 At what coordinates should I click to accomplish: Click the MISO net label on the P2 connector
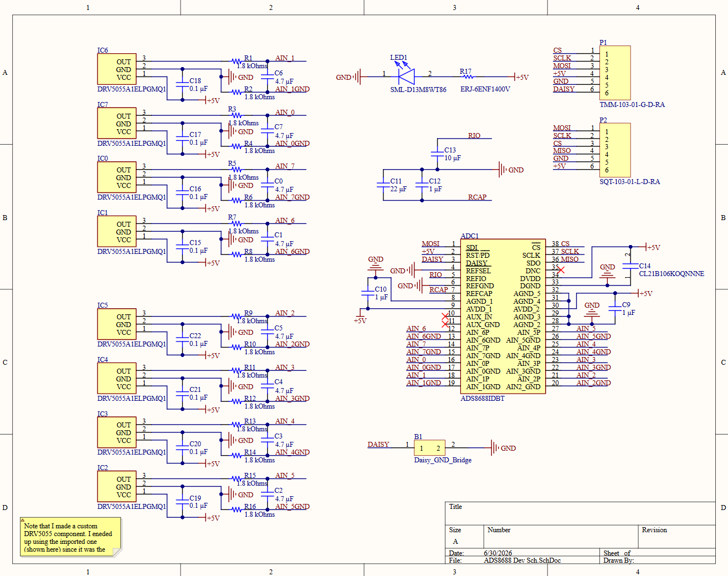[x=562, y=150]
